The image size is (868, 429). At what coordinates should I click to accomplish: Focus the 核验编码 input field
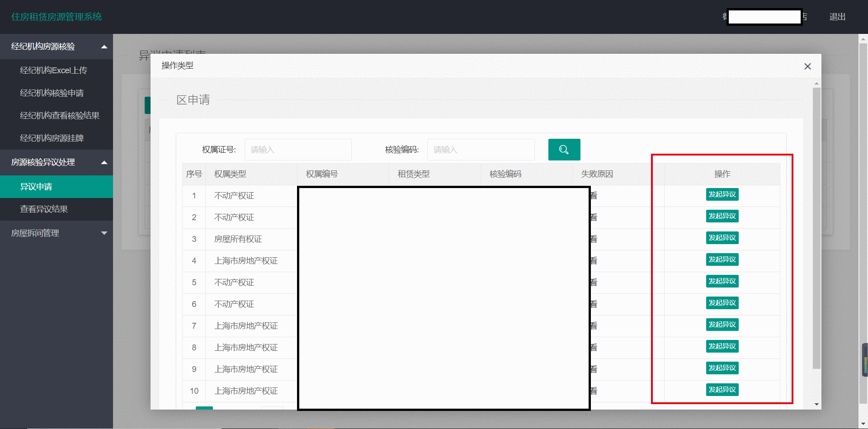click(x=481, y=150)
